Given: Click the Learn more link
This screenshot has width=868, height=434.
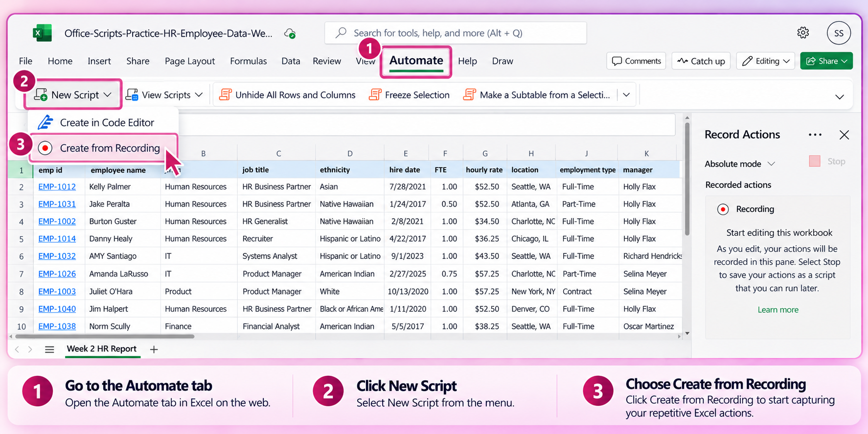Looking at the screenshot, I should pos(778,310).
